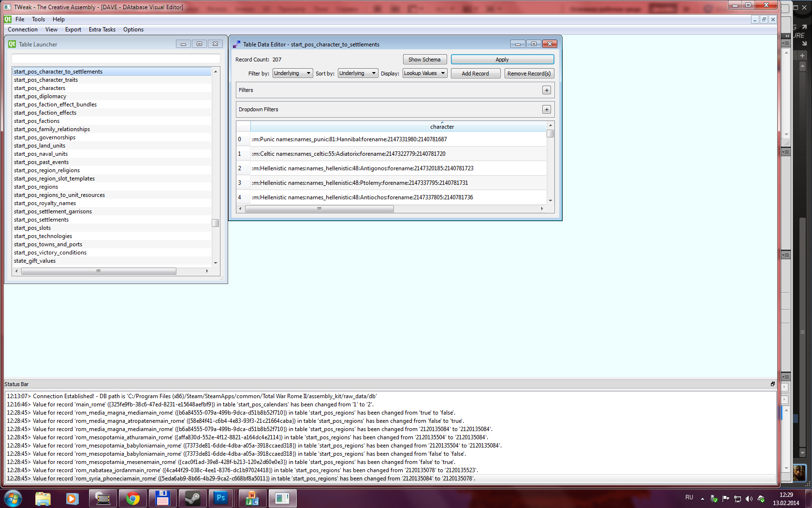Open the Filter by dropdown
Screen dimensions: 812x508
[292, 74]
